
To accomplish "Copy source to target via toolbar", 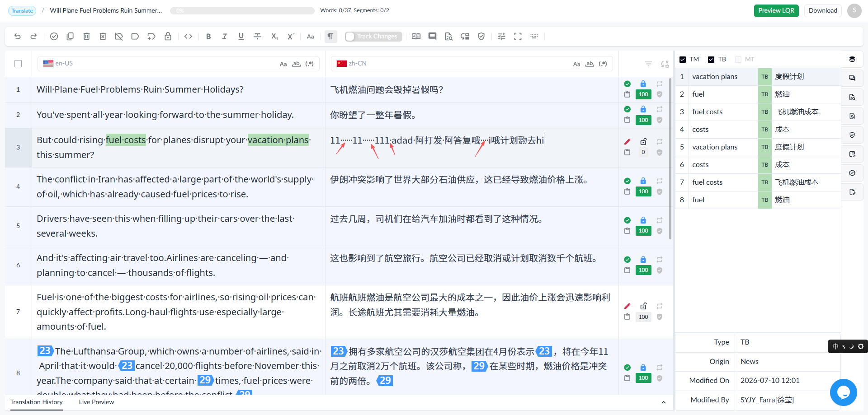I will click(70, 37).
